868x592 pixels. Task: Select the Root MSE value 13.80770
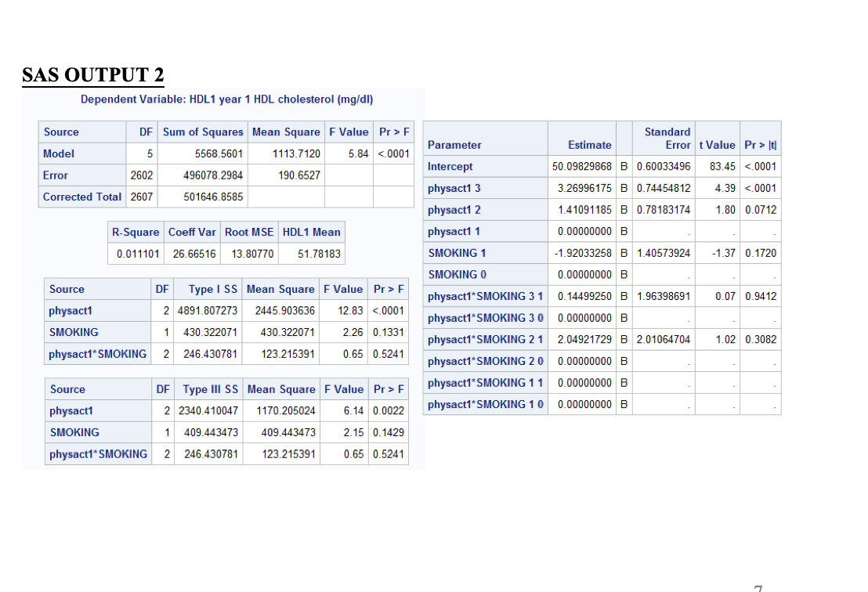pos(249,254)
